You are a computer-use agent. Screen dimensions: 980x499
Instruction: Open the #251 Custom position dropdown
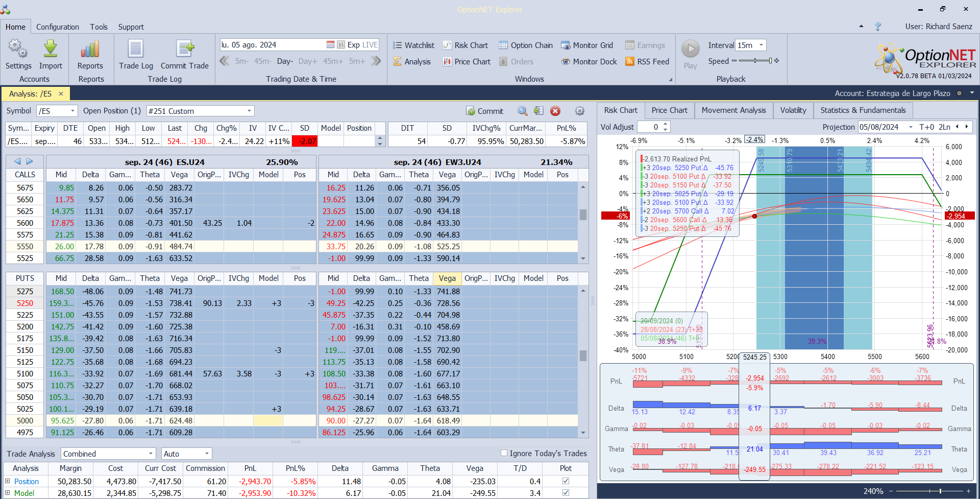(249, 111)
